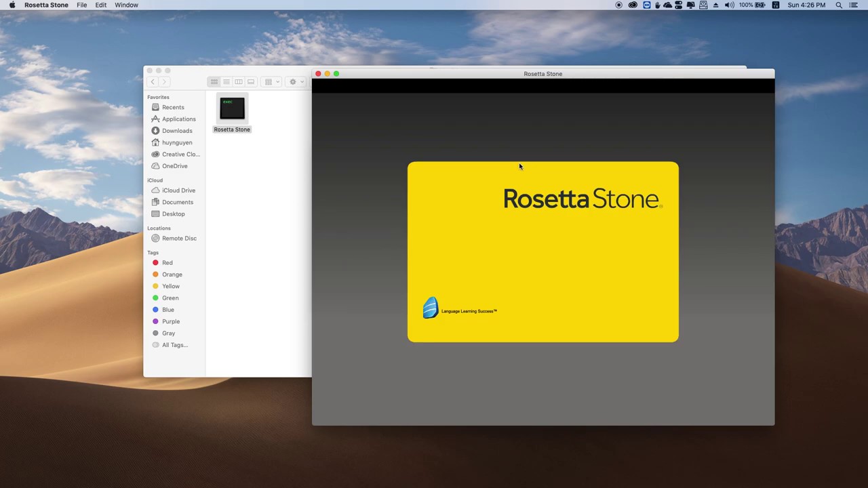
Task: Open the File menu
Action: click(81, 5)
